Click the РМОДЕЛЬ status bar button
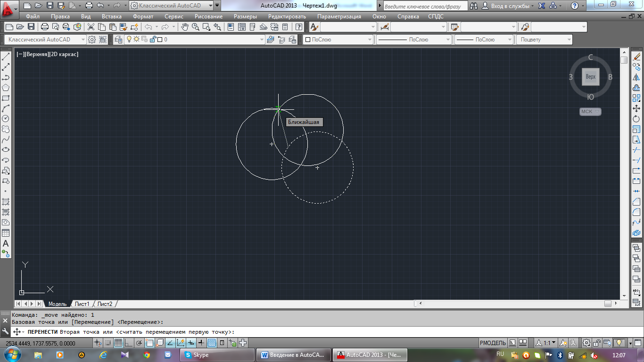This screenshot has width=644, height=362. (x=493, y=343)
